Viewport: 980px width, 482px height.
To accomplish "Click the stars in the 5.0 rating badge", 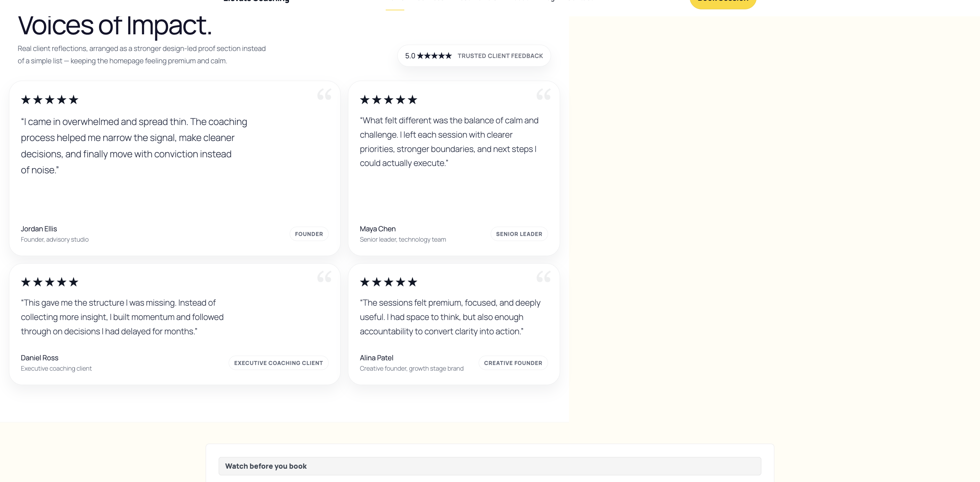I will [x=434, y=56].
